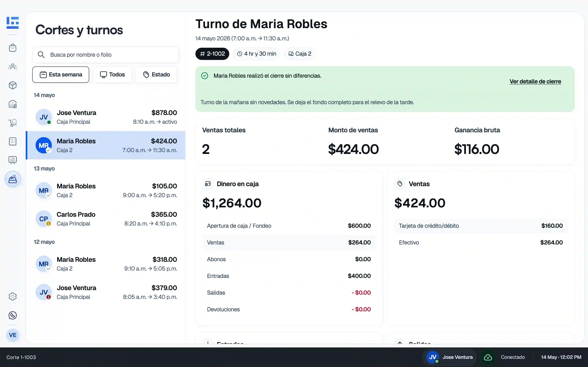Expand the Todos register filter
The width and height of the screenshot is (588, 367).
tap(112, 74)
